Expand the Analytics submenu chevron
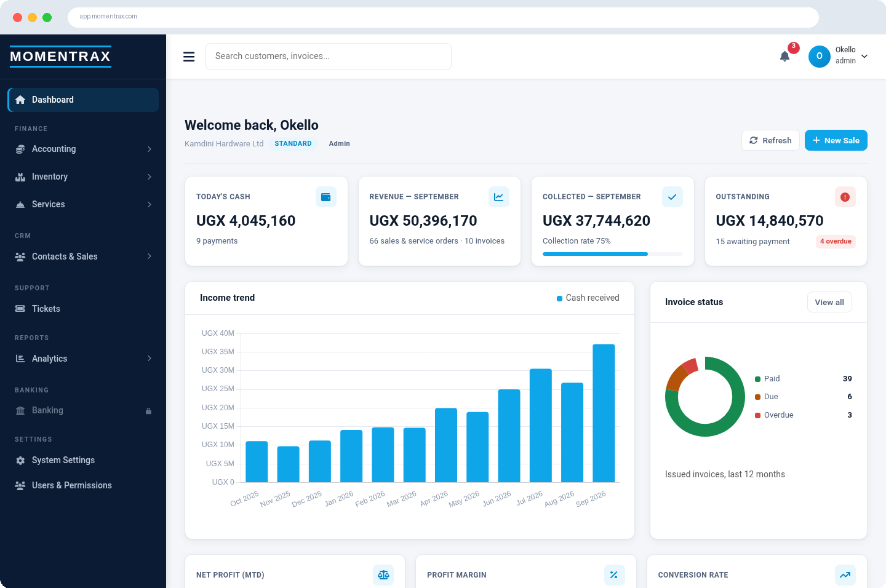Image resolution: width=886 pixels, height=588 pixels. pos(149,359)
